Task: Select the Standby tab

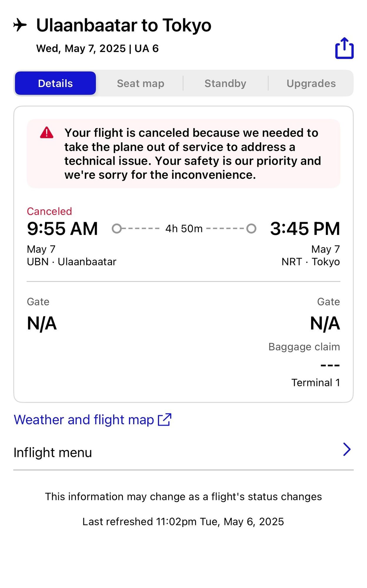Action: pos(226,83)
